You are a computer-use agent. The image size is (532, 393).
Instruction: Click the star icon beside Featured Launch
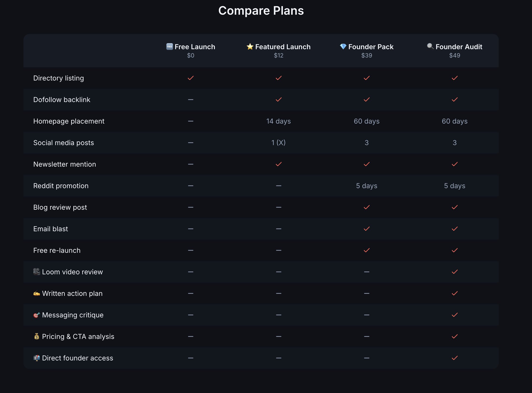tap(250, 46)
